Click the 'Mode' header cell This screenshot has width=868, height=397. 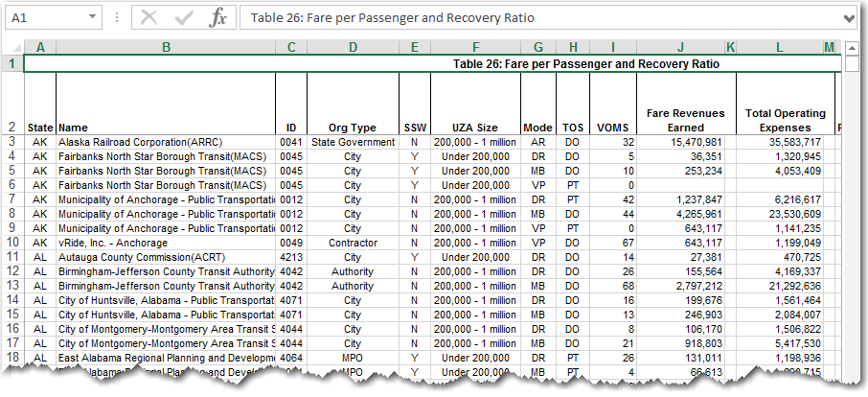(x=538, y=103)
